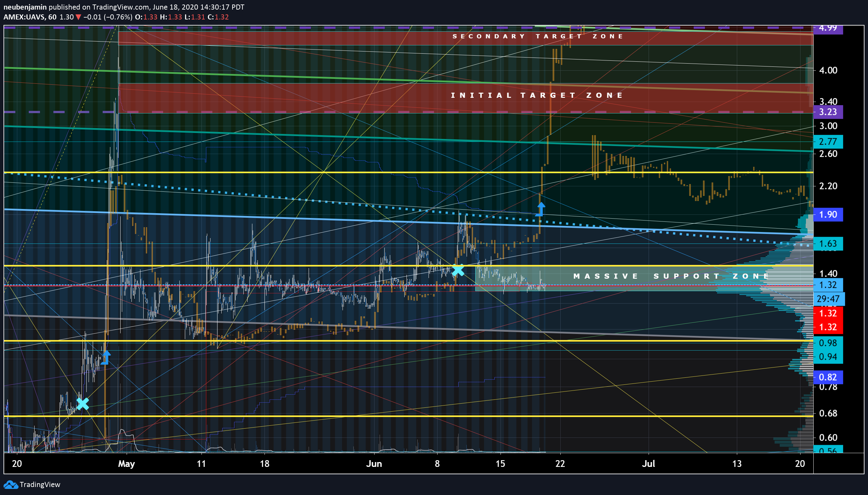
Task: Click the 0.60 price axis tick
Action: [x=828, y=437]
